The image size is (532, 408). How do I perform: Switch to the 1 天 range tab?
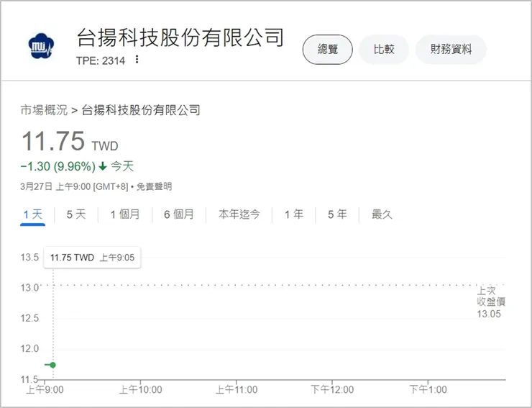[x=33, y=214]
